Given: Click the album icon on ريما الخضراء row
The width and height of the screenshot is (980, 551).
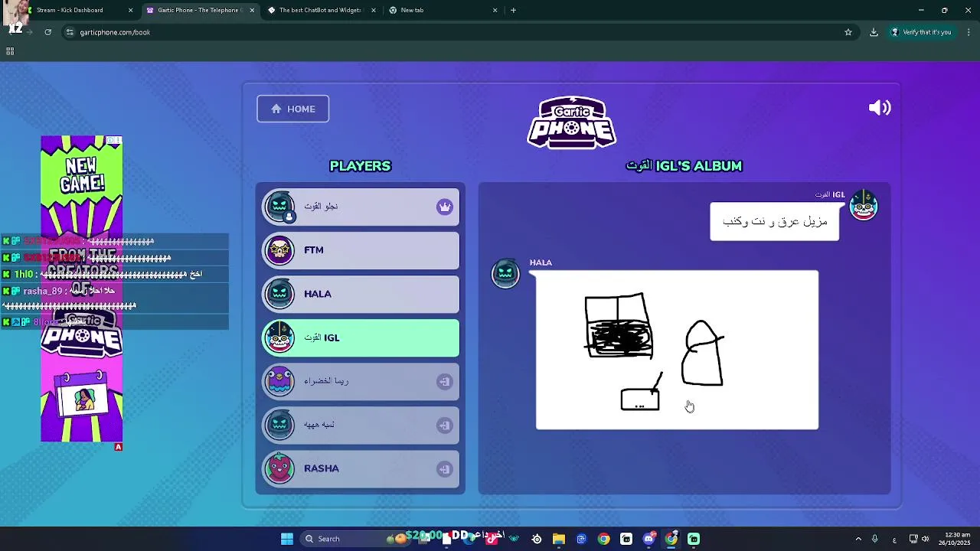Looking at the screenshot, I should [x=445, y=381].
